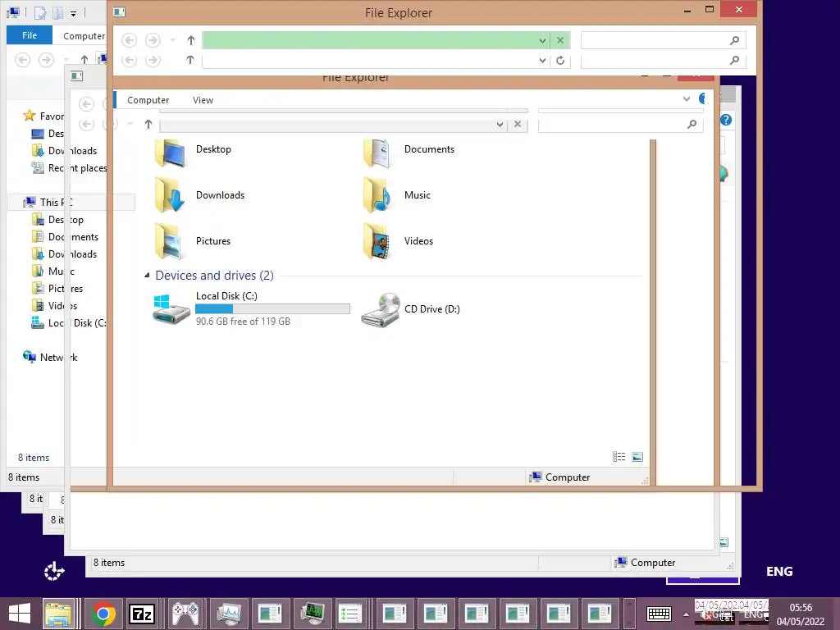
Task: Open Computer tab next to View tab
Action: (x=148, y=100)
